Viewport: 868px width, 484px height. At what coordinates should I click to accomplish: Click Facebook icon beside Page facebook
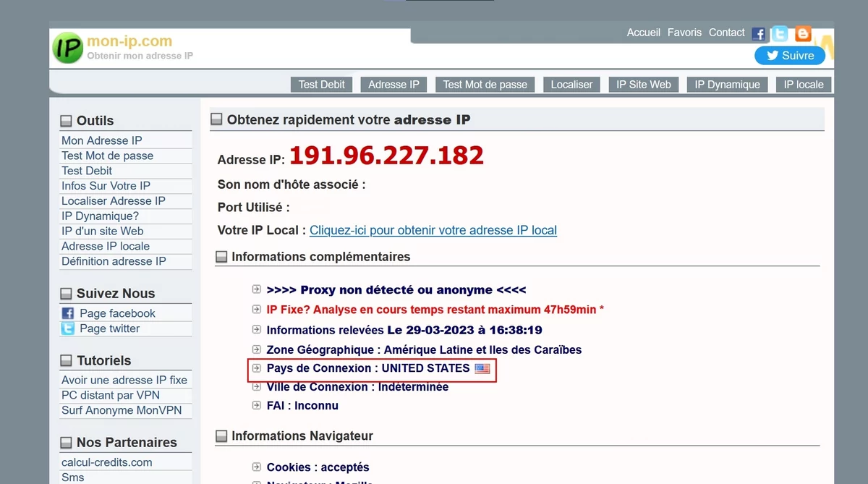[68, 313]
